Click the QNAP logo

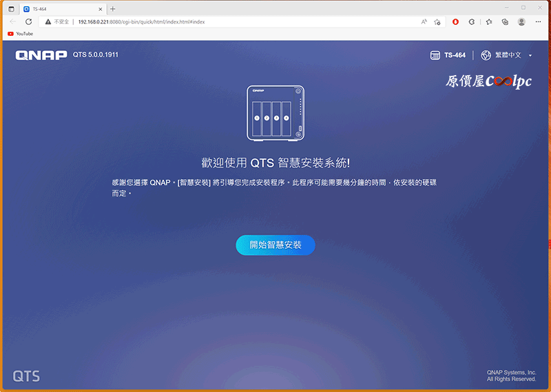click(x=41, y=55)
